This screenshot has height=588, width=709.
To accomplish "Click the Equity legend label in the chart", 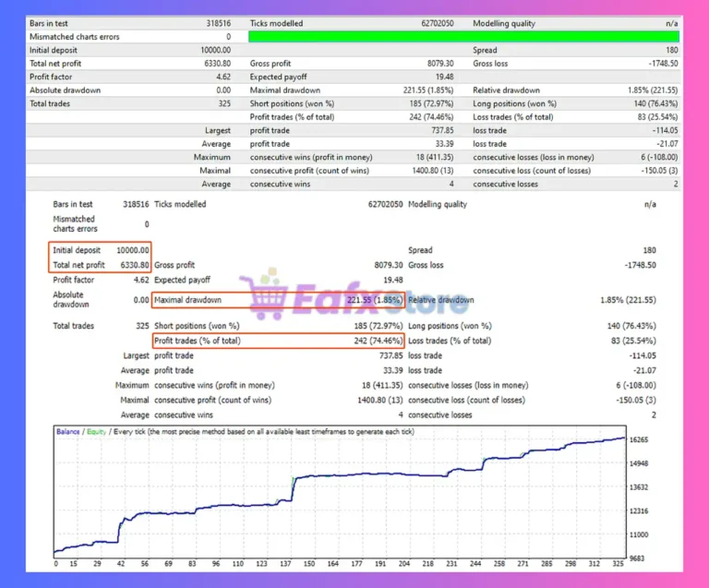I will click(96, 432).
